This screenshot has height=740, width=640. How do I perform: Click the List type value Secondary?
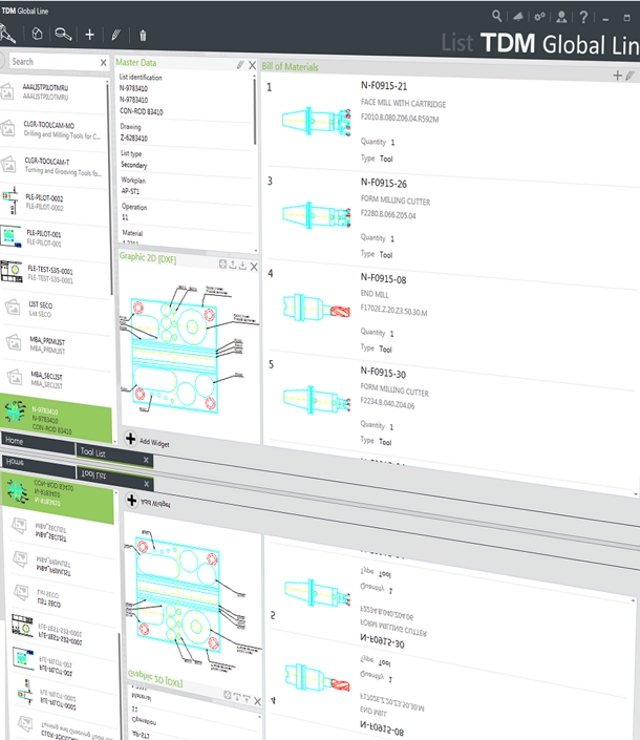[x=134, y=165]
